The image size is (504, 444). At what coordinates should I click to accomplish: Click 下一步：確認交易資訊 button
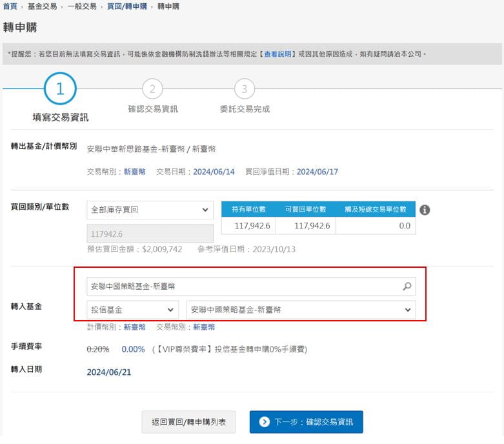pyautogui.click(x=306, y=422)
